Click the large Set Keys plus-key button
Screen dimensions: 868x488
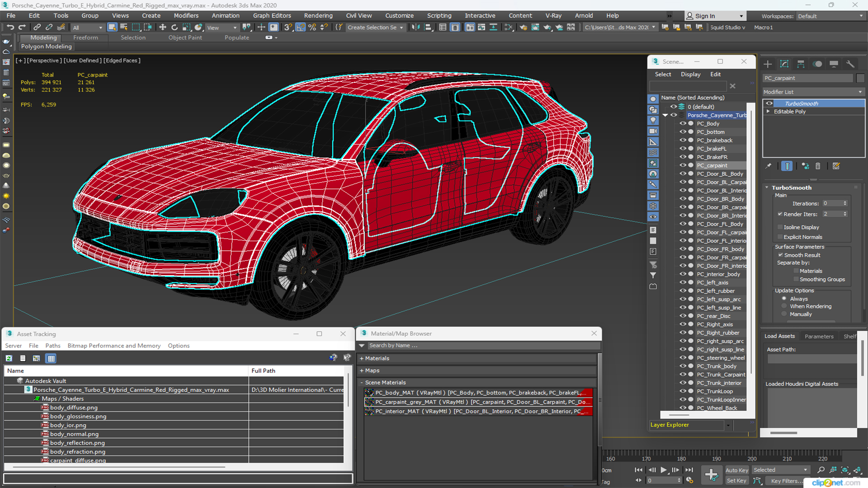pyautogui.click(x=711, y=475)
